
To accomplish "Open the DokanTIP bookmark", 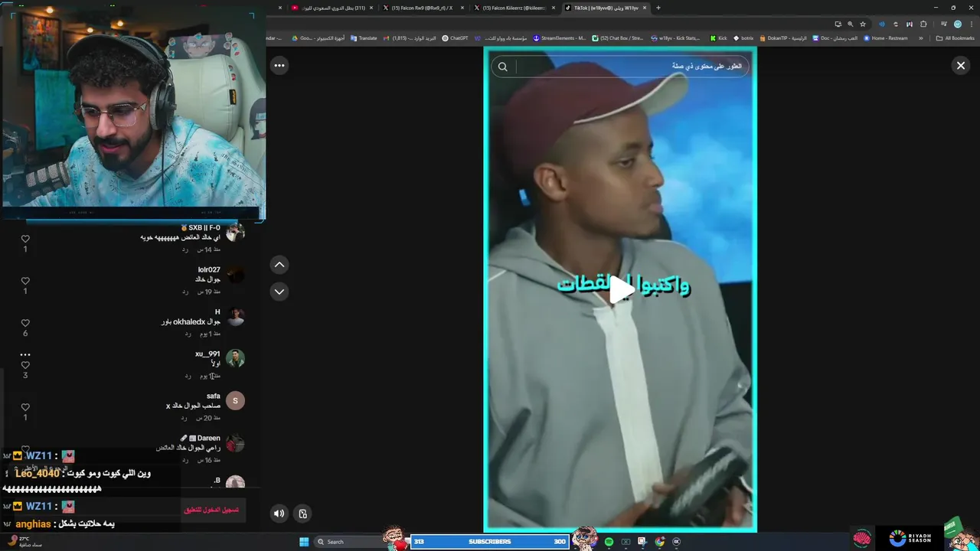I will coord(782,37).
